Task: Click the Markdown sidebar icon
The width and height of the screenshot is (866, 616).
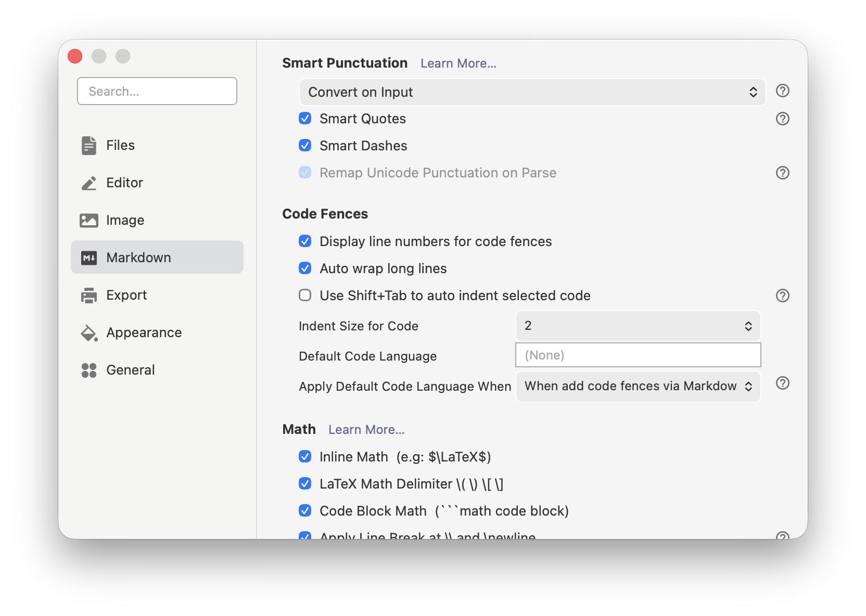Action: pos(89,257)
